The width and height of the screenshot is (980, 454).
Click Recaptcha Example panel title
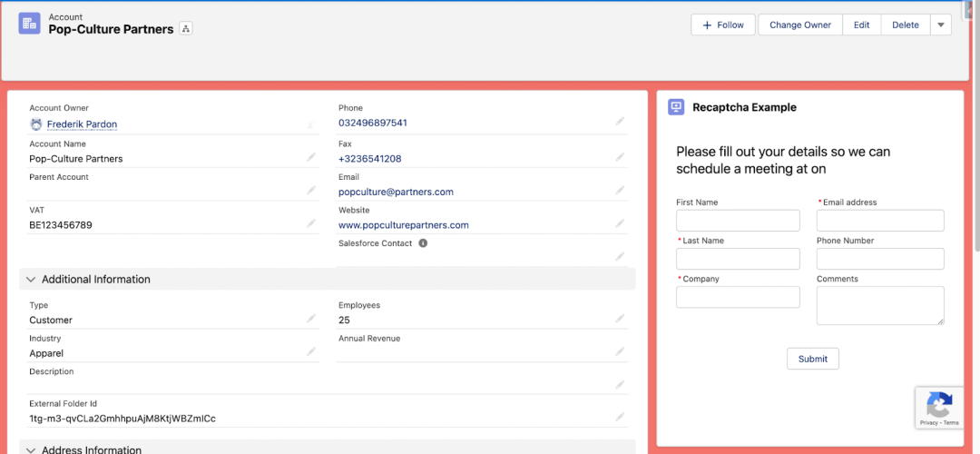744,107
